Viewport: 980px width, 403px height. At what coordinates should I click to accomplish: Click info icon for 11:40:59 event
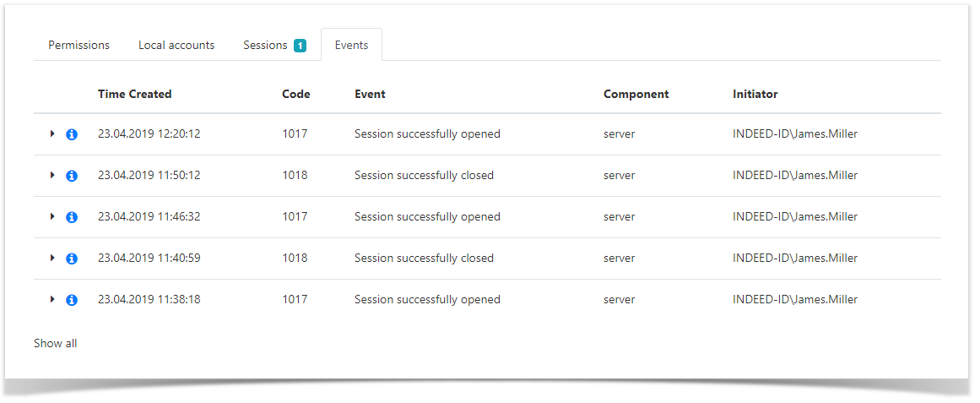click(x=72, y=259)
